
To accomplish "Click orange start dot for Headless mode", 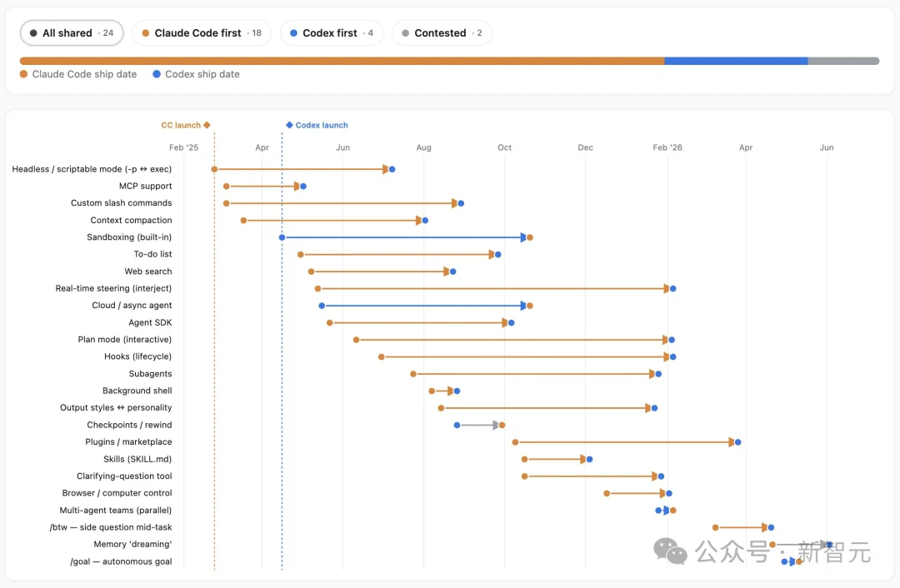I will 214,169.
